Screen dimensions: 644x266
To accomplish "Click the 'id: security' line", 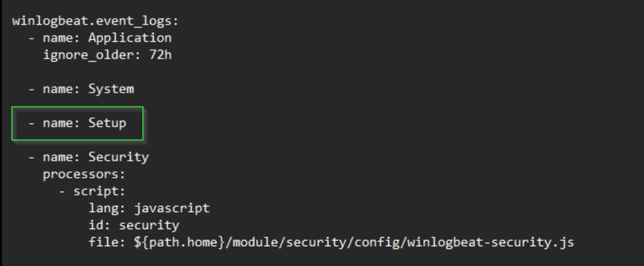I will pyautogui.click(x=134, y=225).
